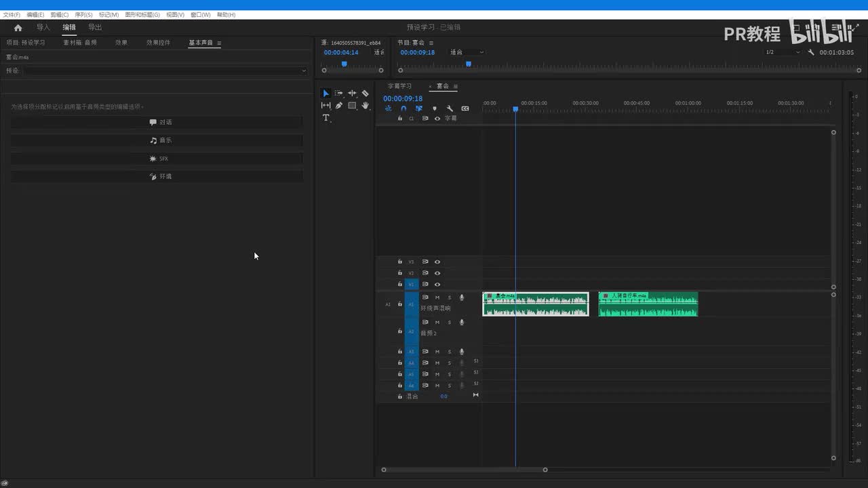
Task: Toggle timeline snapping magnet
Action: [x=403, y=108]
